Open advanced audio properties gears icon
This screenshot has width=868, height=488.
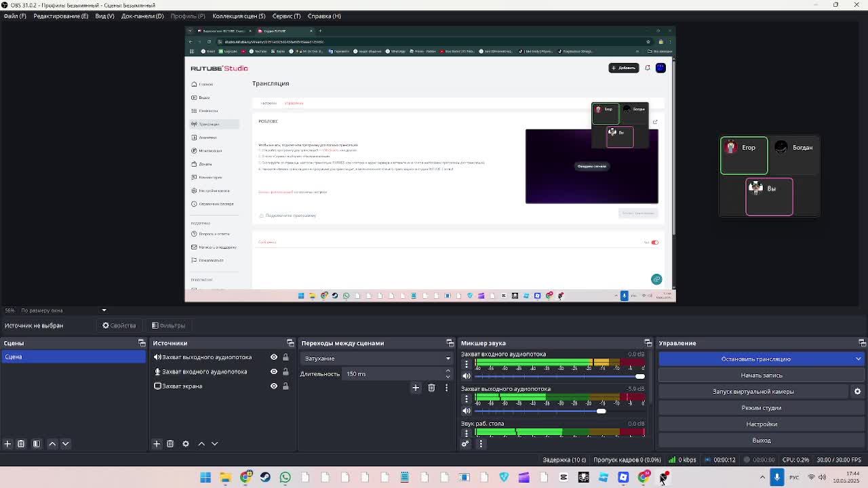point(465,444)
